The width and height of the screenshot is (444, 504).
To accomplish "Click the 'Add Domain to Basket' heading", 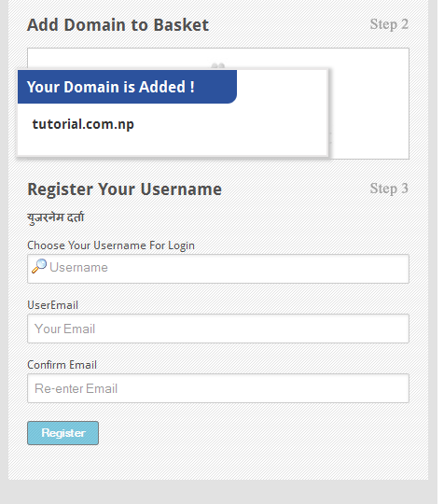I will click(118, 25).
